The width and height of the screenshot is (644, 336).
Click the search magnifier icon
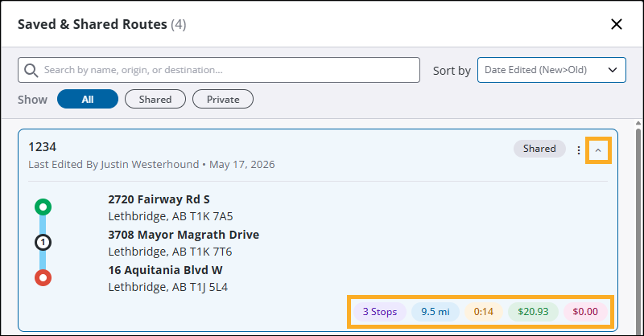[x=31, y=70]
